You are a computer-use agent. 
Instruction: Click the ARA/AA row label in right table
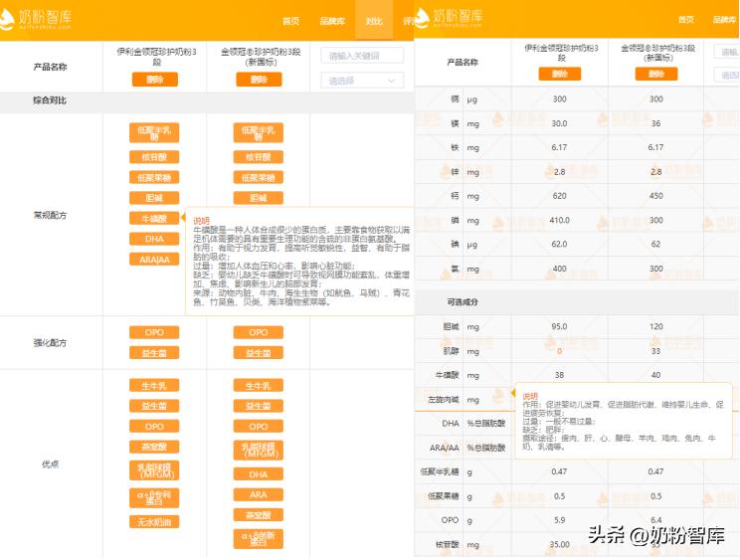[x=444, y=448]
